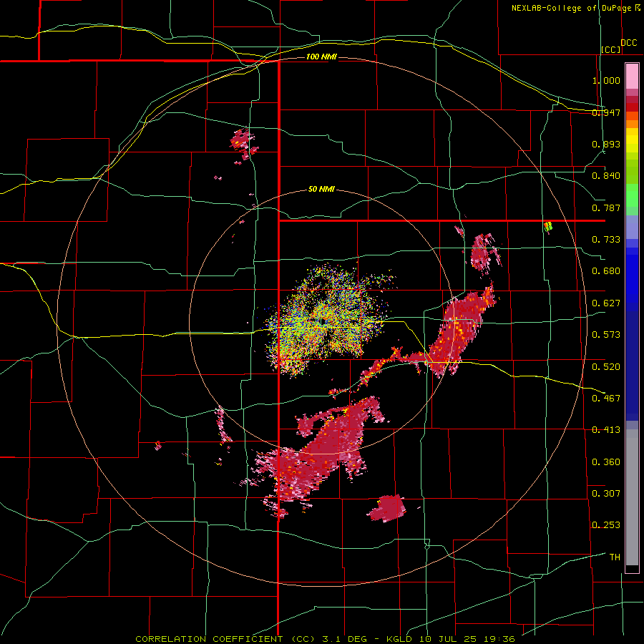
Task: Click the 1.000 value on the scale
Action: click(x=606, y=80)
